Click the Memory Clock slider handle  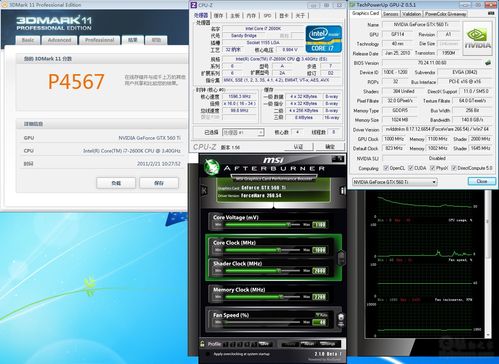(281, 297)
